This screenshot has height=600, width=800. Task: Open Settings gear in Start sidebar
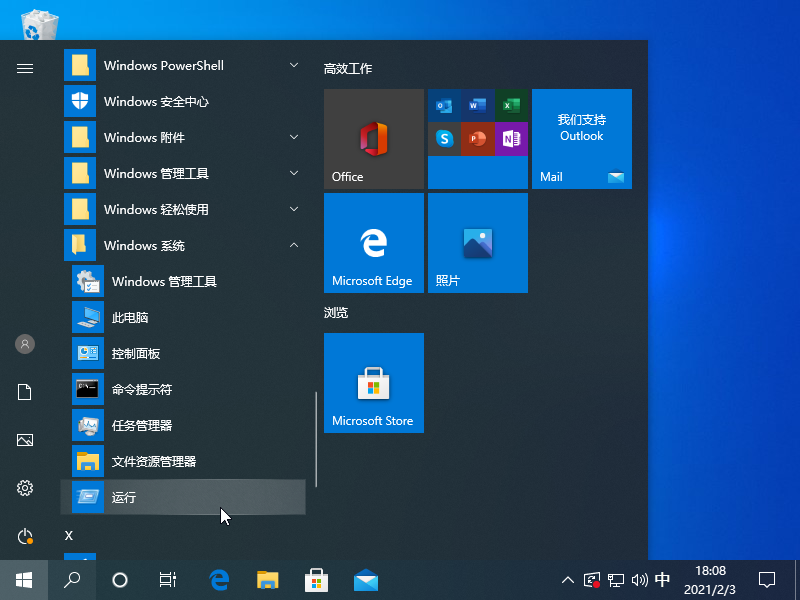[25, 488]
